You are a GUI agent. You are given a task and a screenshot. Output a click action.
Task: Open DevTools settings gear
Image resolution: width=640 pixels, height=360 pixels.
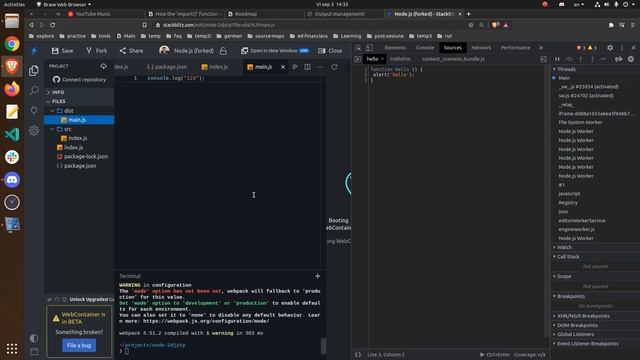coord(610,48)
